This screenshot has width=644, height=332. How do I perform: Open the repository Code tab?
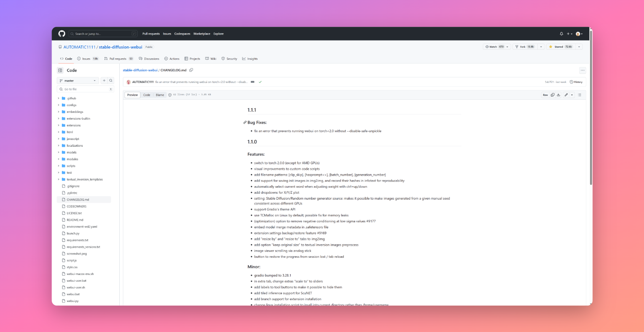pyautogui.click(x=66, y=59)
